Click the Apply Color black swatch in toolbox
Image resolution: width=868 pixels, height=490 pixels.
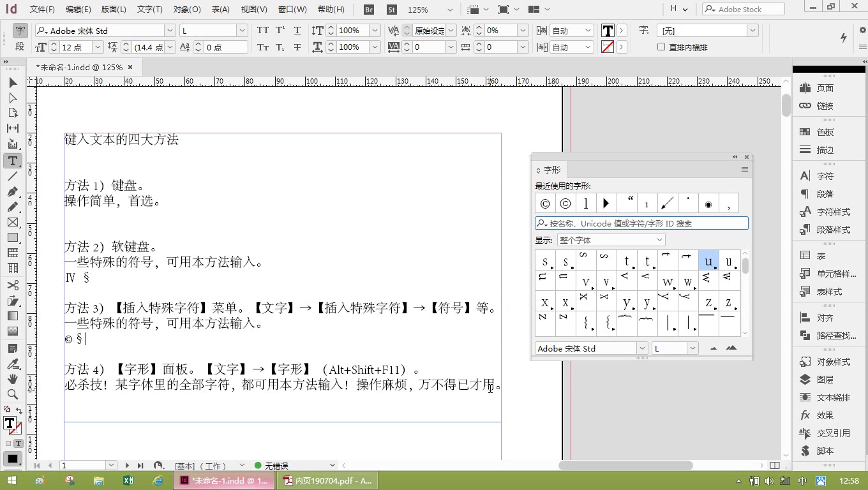click(12, 459)
